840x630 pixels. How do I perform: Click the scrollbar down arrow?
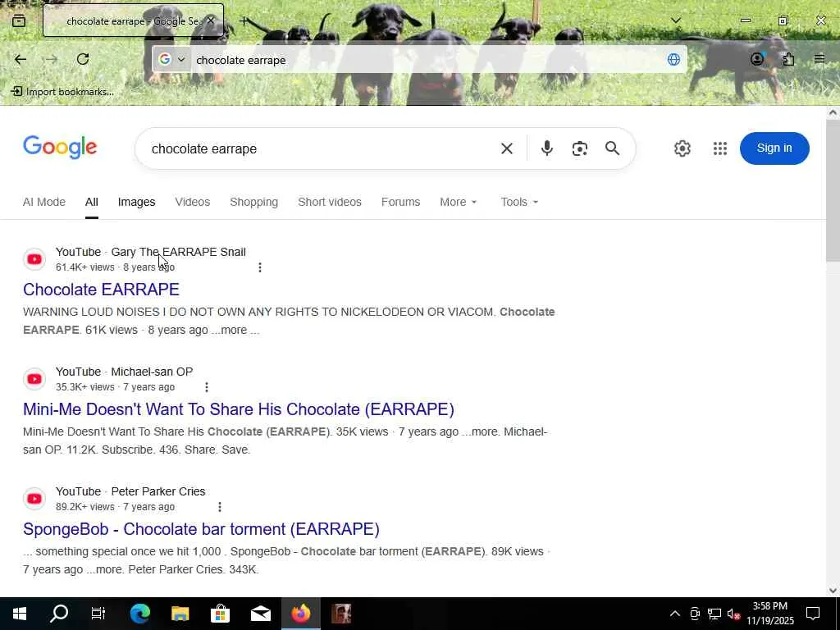(833, 591)
